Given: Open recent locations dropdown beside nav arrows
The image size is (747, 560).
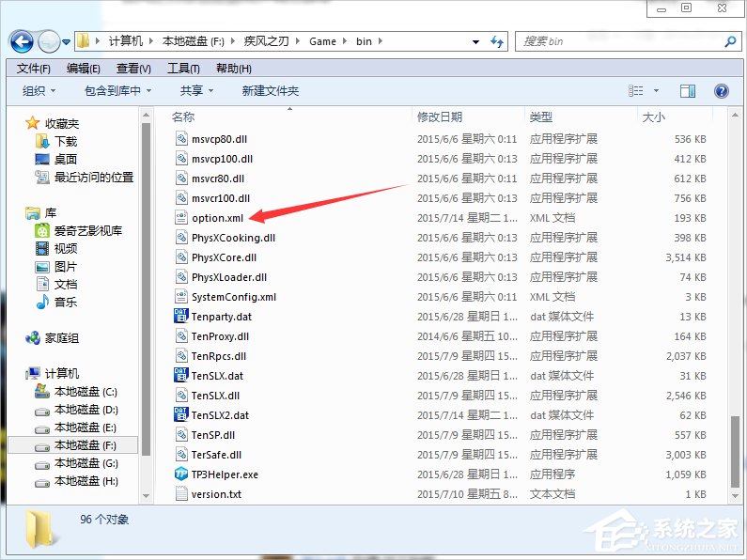Looking at the screenshot, I should [66, 42].
